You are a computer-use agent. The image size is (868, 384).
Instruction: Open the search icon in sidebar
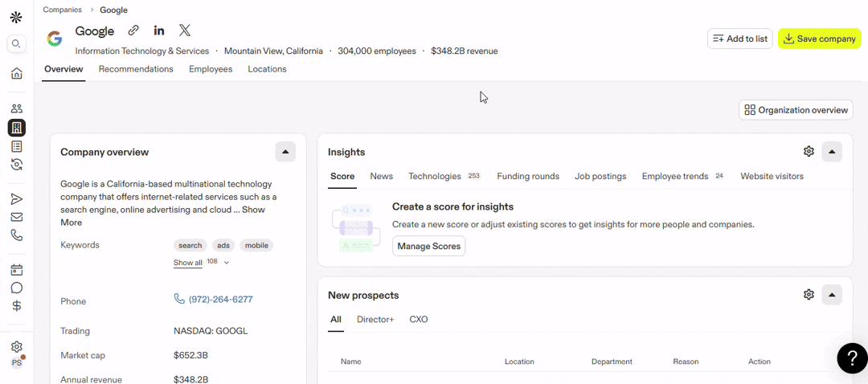click(17, 43)
